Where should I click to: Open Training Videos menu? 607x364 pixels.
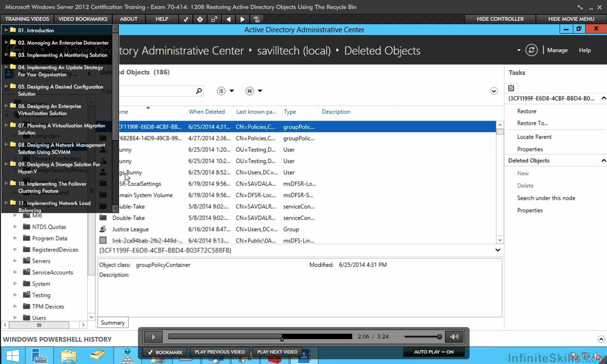27,19
